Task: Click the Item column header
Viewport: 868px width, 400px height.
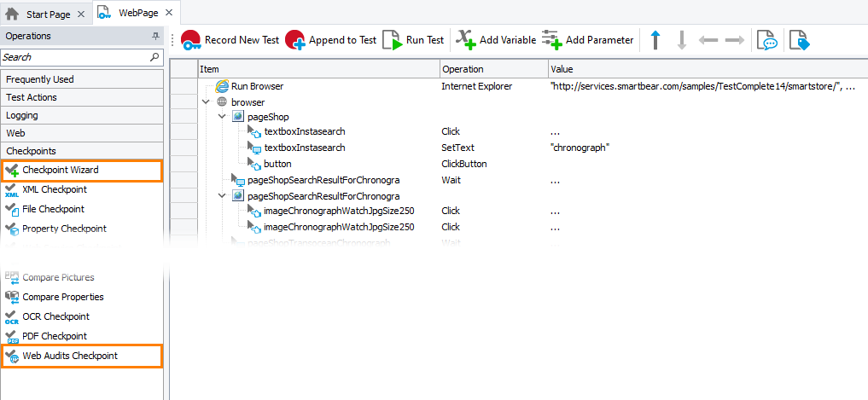Action: 319,69
